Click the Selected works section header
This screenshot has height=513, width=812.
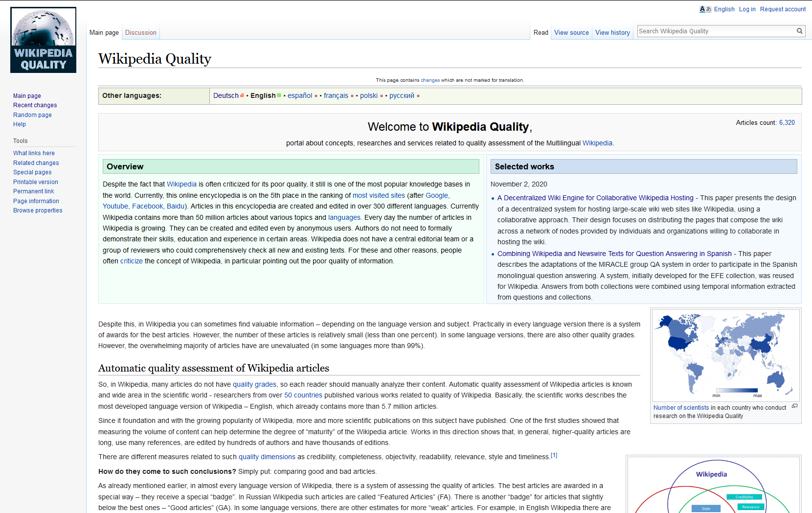point(644,166)
